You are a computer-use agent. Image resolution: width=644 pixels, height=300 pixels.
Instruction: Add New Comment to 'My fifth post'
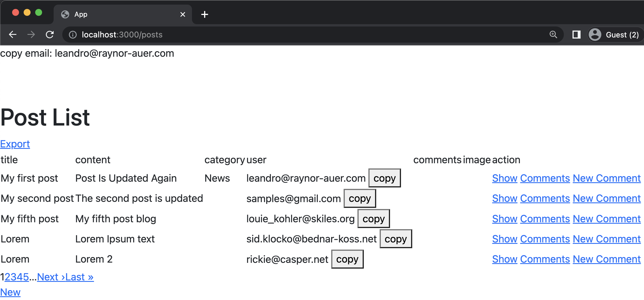607,219
